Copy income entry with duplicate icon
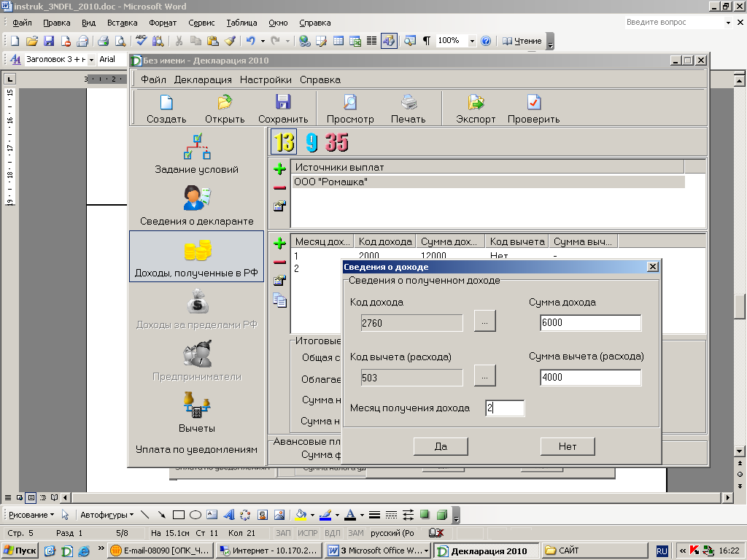 point(279,300)
